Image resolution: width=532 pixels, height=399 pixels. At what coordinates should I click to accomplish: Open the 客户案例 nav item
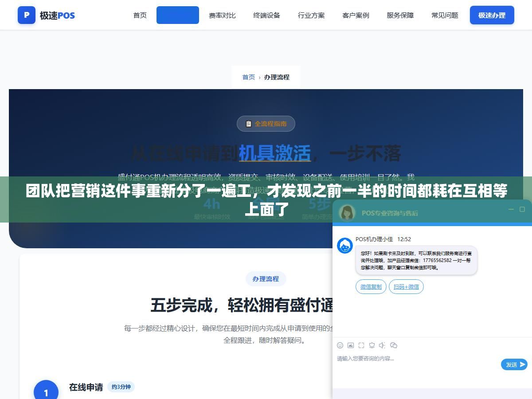356,15
